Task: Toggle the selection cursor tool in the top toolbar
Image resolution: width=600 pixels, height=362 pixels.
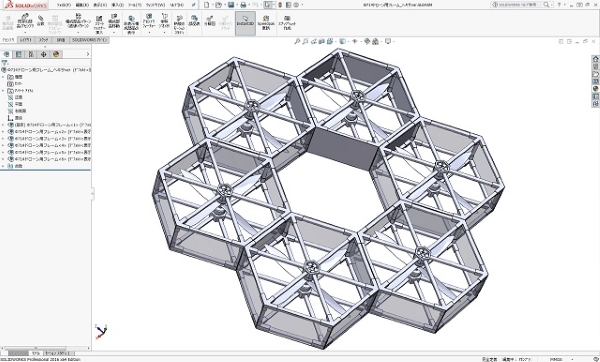Action: click(x=268, y=5)
